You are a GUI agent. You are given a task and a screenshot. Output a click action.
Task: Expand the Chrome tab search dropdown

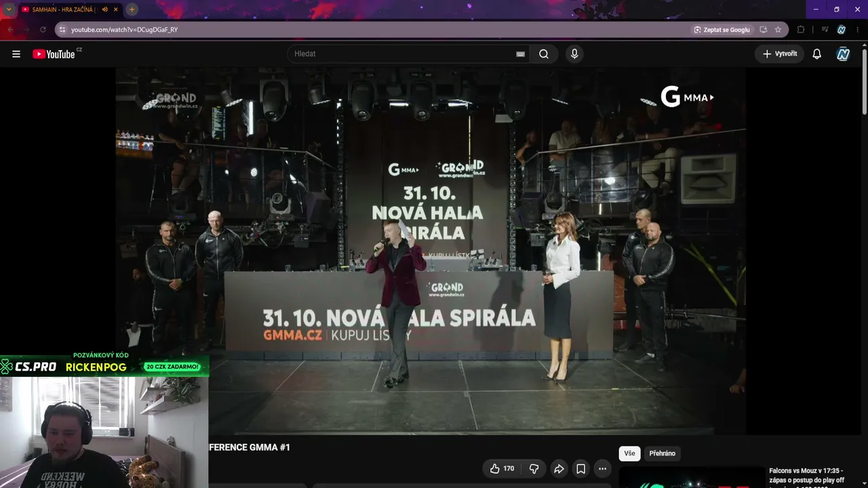coord(9,9)
